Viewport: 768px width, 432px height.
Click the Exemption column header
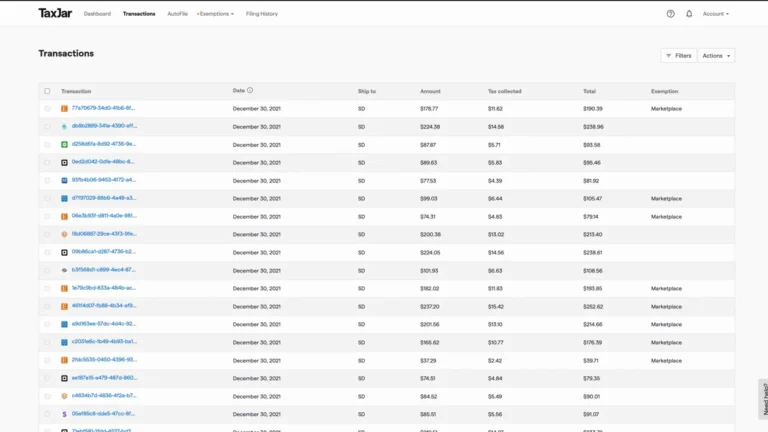pos(665,91)
